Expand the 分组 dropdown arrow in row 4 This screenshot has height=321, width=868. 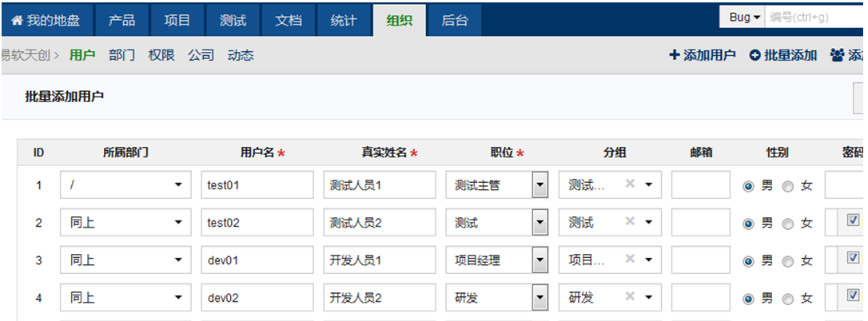point(649,298)
